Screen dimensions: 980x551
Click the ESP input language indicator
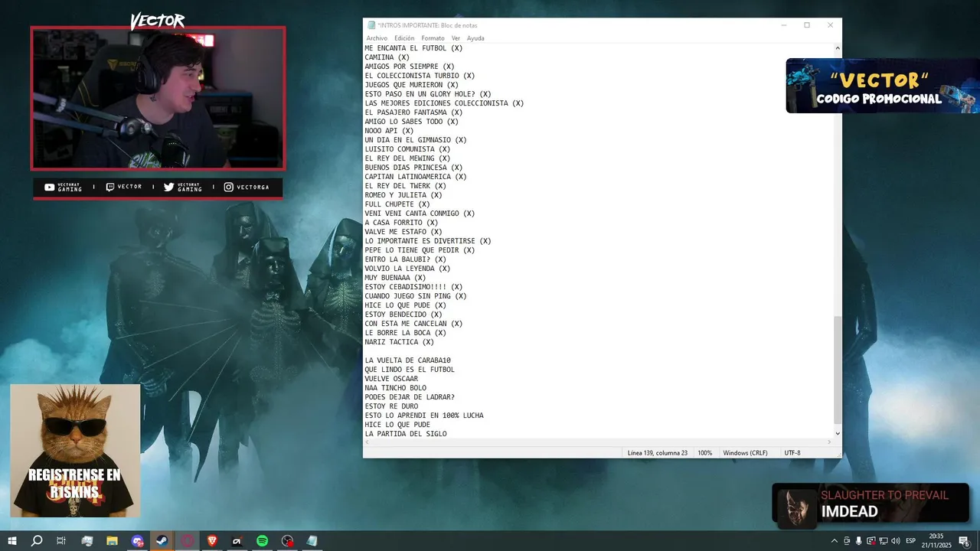point(911,541)
